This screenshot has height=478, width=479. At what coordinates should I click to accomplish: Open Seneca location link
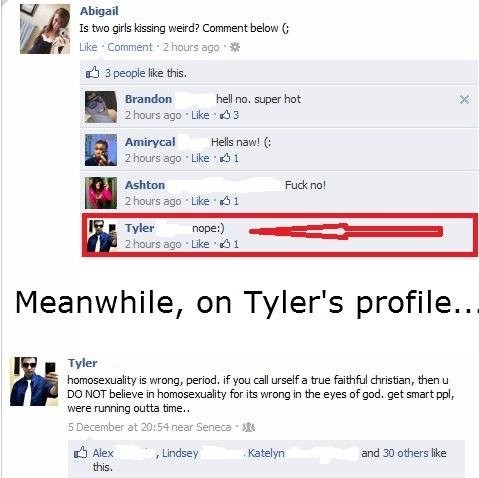pos(214,427)
